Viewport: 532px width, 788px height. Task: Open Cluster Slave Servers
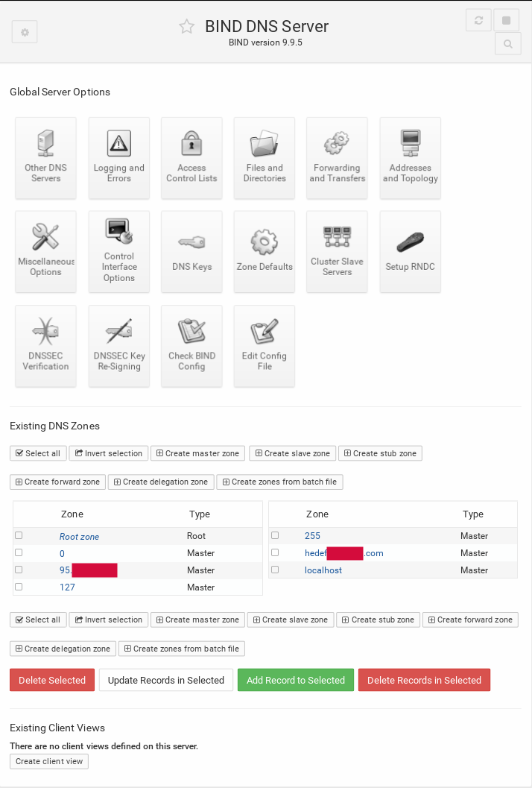[x=338, y=251]
